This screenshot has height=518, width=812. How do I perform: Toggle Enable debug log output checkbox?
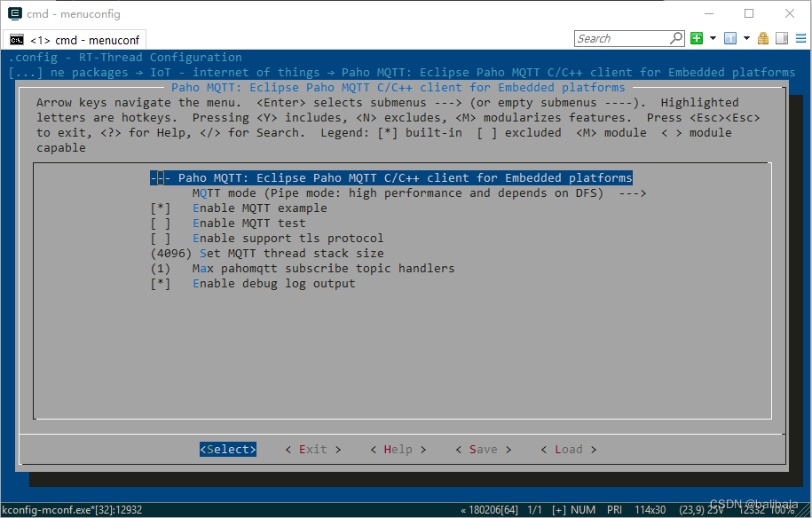(x=160, y=284)
